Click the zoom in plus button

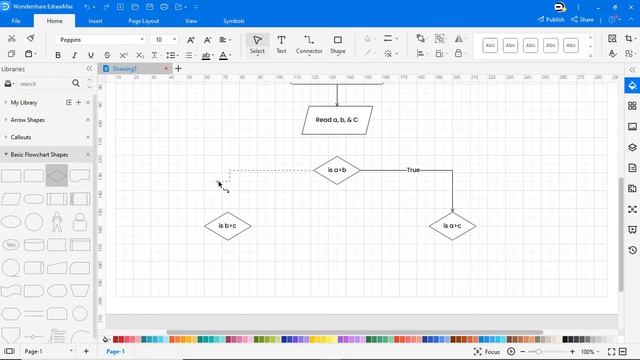[572, 351]
